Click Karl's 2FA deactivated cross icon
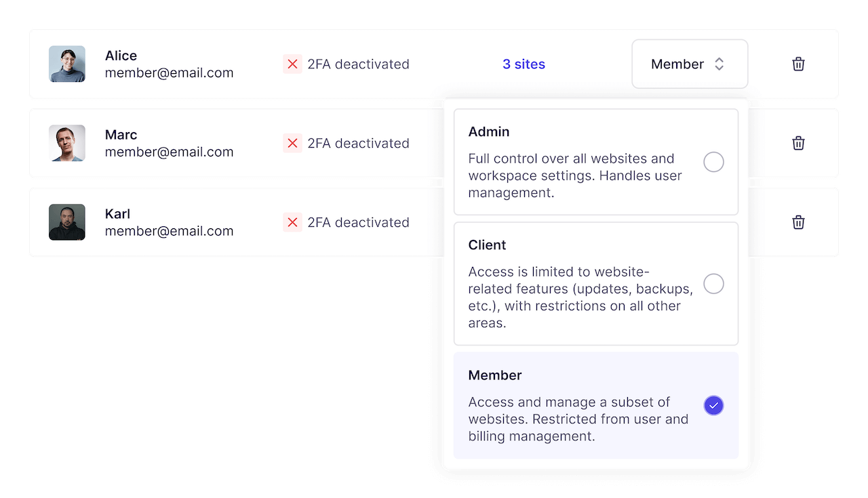Screen dimensions: 868x498 292,222
